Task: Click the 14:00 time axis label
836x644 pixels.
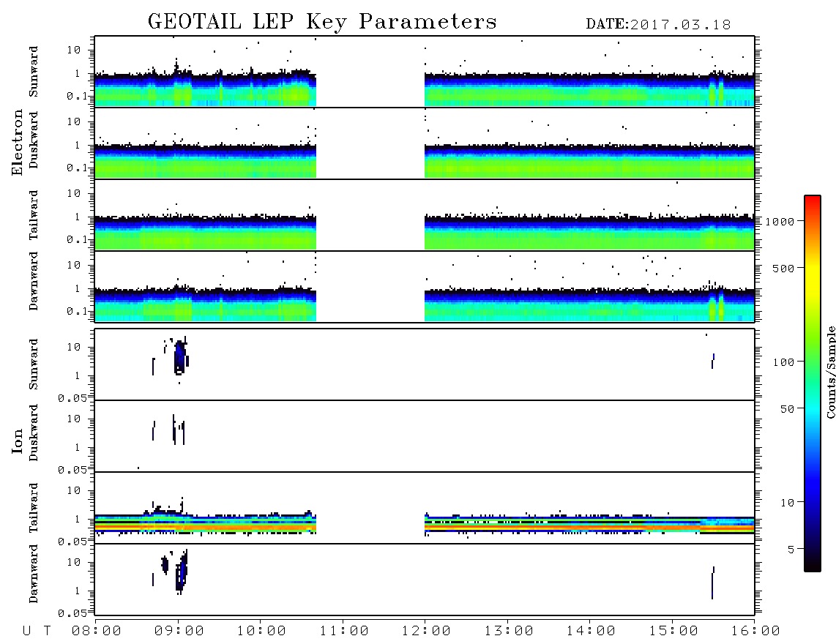Action: [591, 632]
